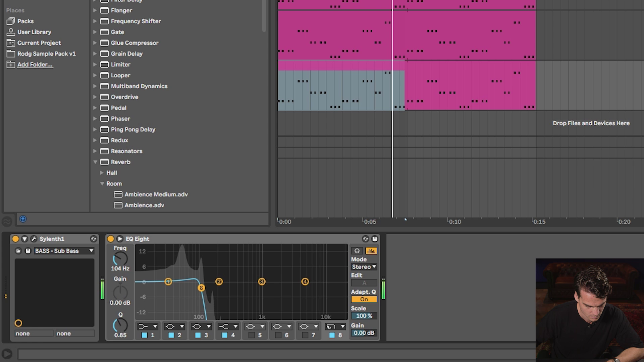The width and height of the screenshot is (644, 362).
Task: Enable EQ band 5 activator
Action: [252, 335]
